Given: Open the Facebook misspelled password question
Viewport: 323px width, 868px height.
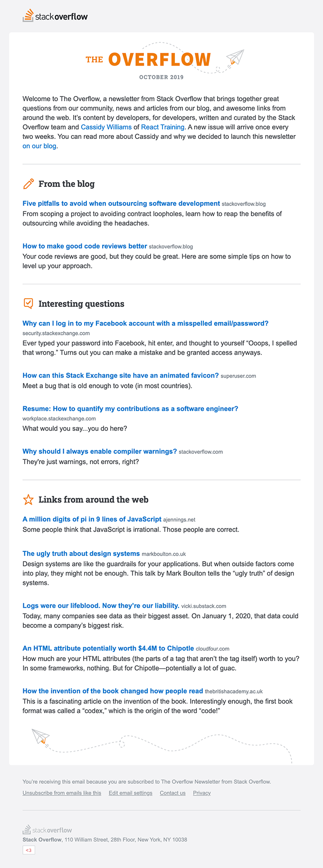Looking at the screenshot, I should pos(145,323).
